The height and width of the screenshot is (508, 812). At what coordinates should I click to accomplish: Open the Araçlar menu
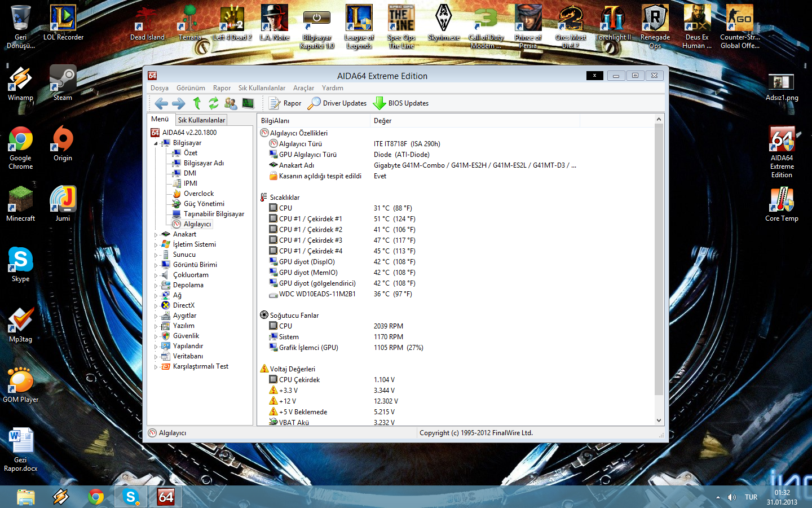point(303,88)
